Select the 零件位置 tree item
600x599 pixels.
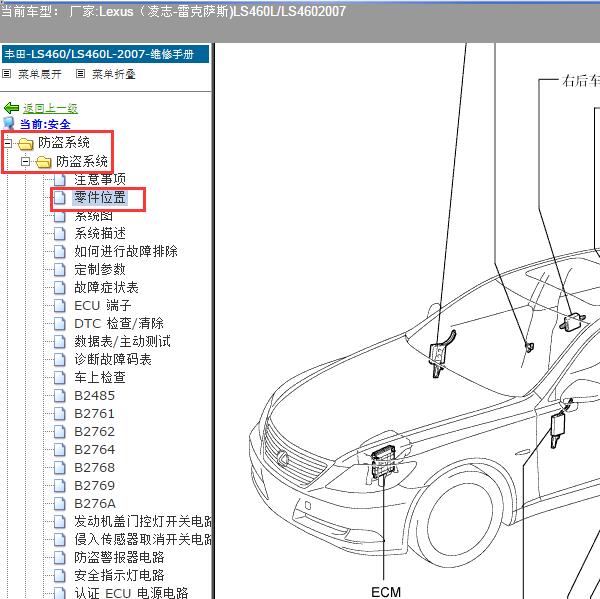(x=100, y=197)
